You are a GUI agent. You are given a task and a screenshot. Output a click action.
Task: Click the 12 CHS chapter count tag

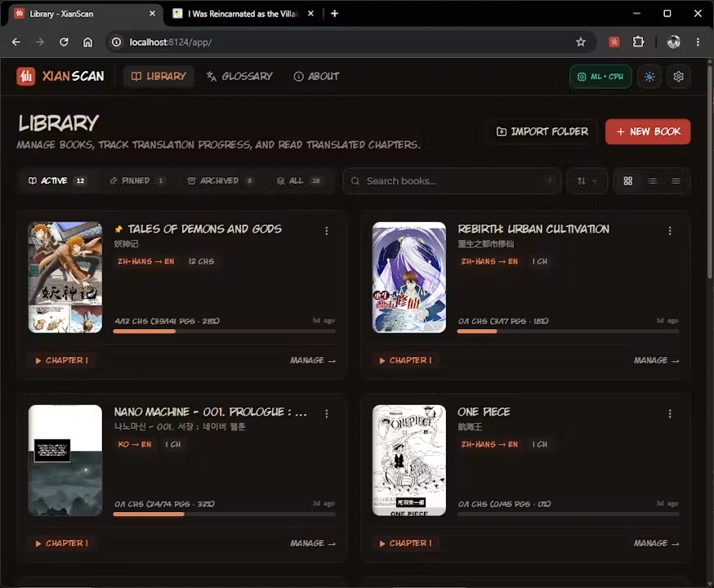click(201, 261)
